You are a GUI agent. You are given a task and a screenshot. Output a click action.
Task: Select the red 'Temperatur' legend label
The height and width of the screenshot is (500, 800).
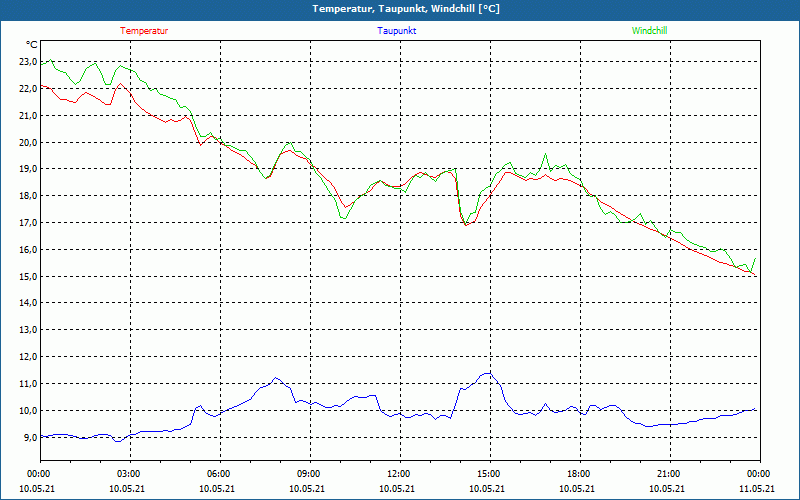(144, 31)
